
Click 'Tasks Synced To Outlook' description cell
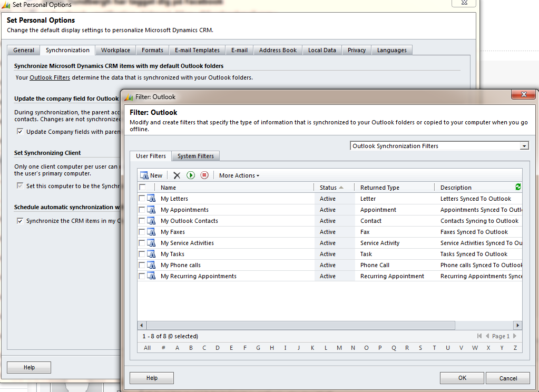point(474,254)
